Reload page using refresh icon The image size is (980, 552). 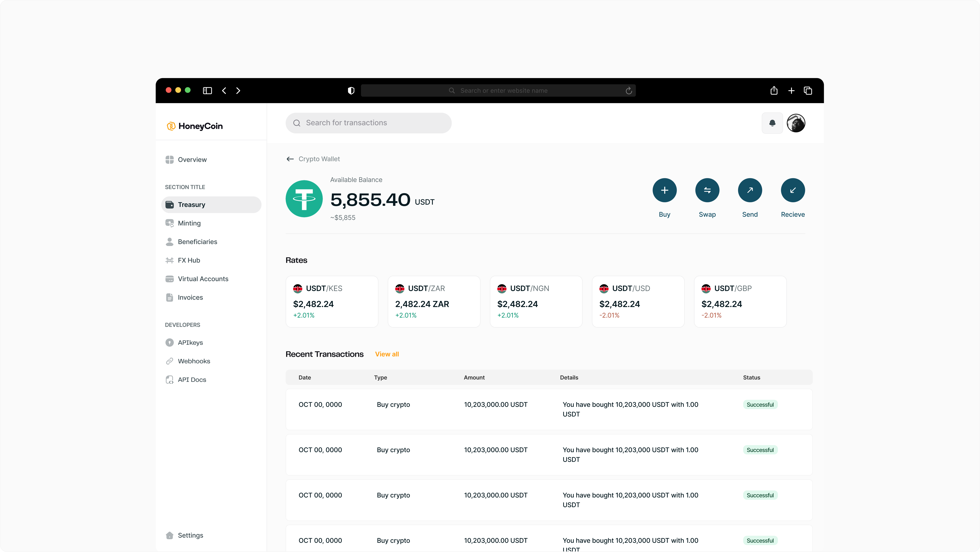tap(629, 91)
